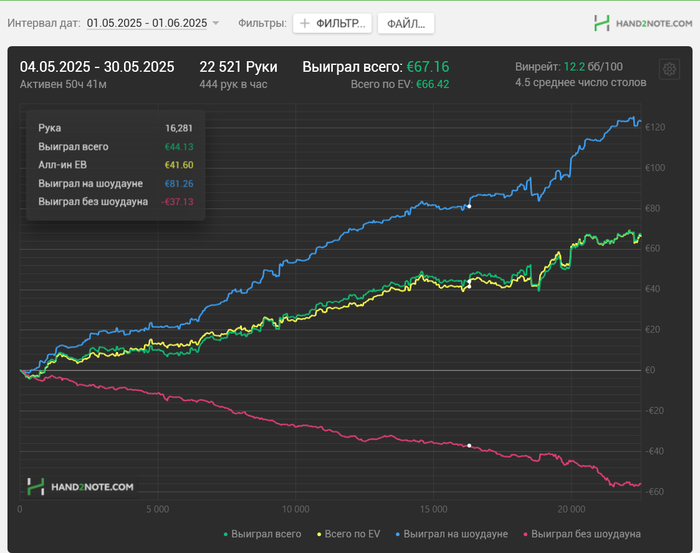Click tooltip hand number 16,281
This screenshot has height=553, width=700.
point(179,128)
